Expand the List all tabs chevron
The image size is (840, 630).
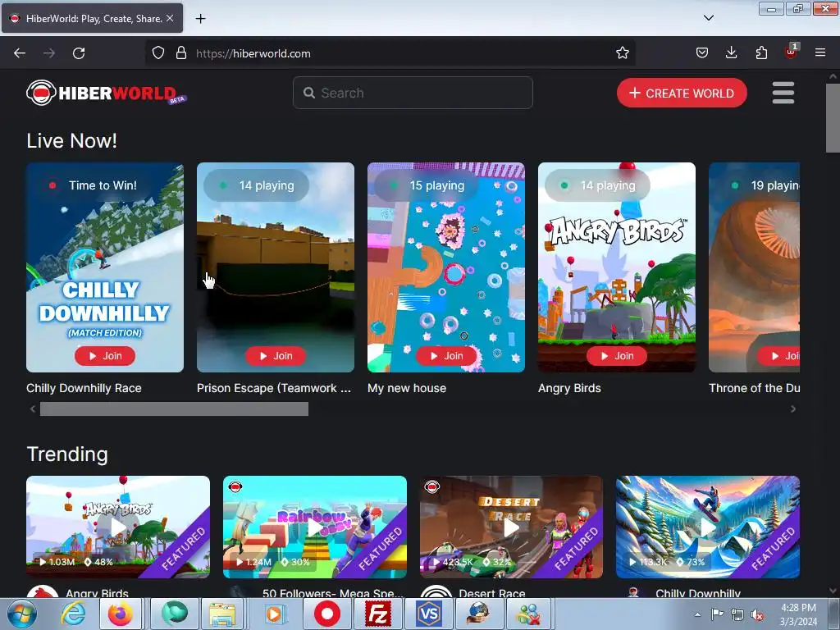click(x=708, y=18)
